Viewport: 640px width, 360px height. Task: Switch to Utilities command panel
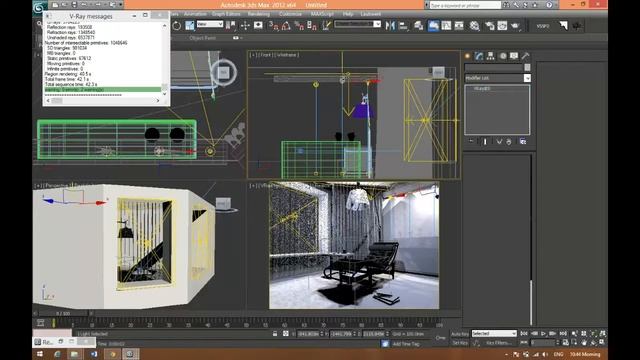click(x=525, y=56)
